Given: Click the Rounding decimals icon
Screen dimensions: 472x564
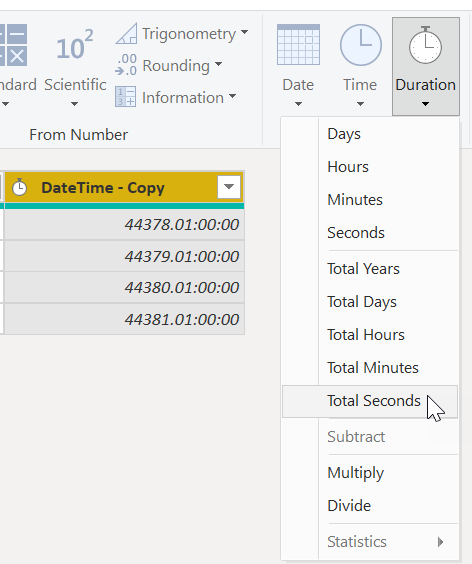Looking at the screenshot, I should coord(126,65).
